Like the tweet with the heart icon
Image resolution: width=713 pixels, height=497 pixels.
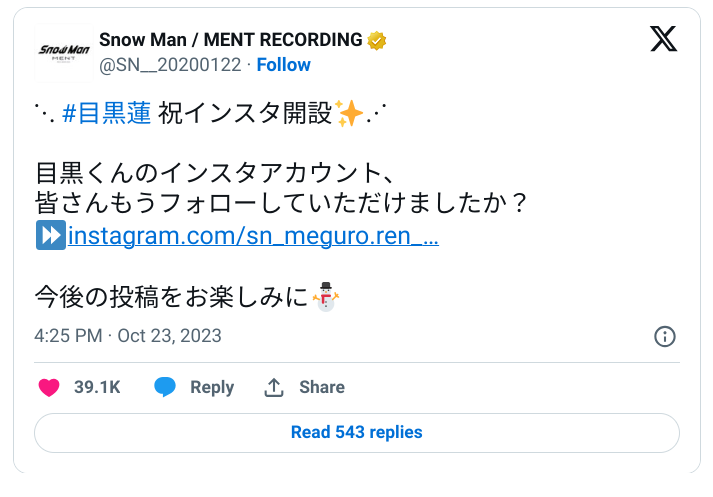tap(49, 387)
